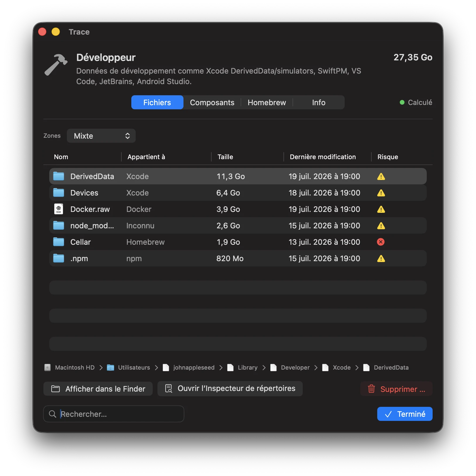
Task: Click Afficher dans le Finder button
Action: (98, 389)
